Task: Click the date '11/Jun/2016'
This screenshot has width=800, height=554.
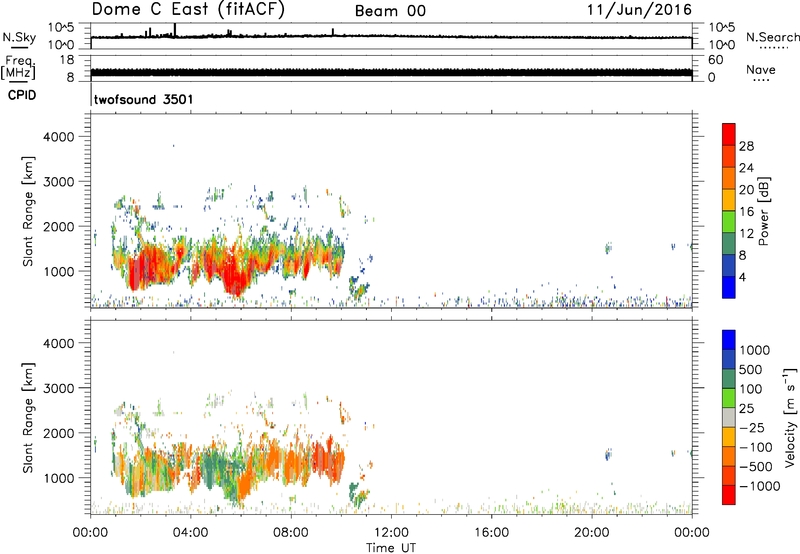Action: pos(639,10)
